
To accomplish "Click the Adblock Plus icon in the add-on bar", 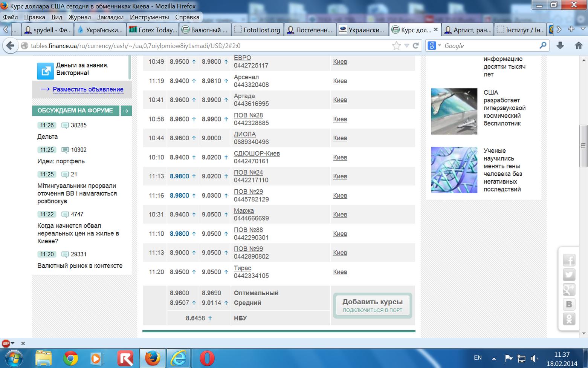I will point(6,343).
